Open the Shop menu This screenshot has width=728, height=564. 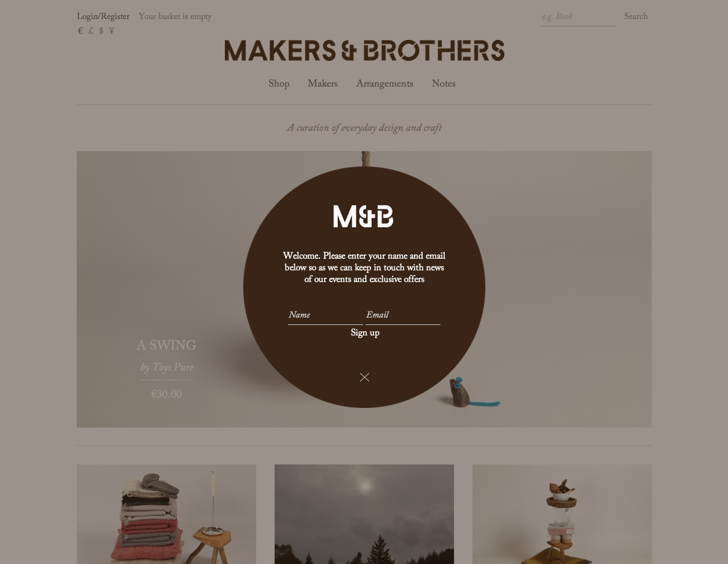pos(279,84)
